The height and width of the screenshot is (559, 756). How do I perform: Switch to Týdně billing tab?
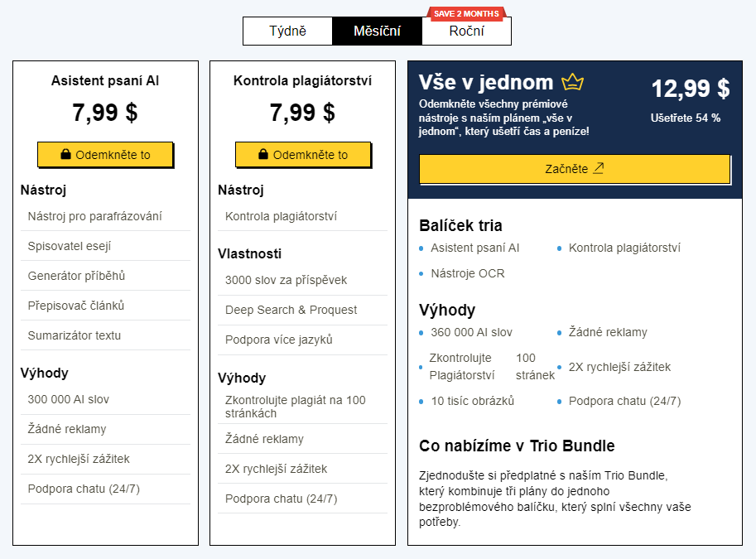[287, 31]
